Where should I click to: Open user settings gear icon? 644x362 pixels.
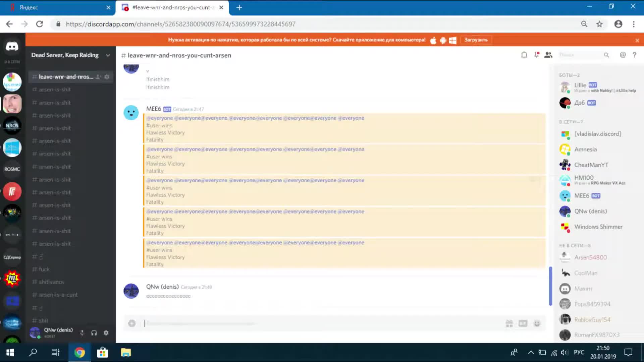coord(106,333)
